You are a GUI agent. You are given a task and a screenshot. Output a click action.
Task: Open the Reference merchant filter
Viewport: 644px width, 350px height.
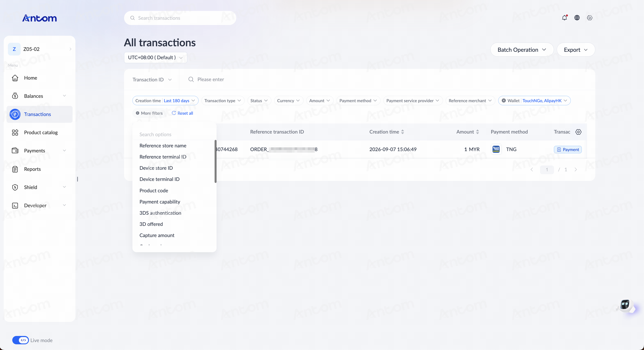click(470, 101)
